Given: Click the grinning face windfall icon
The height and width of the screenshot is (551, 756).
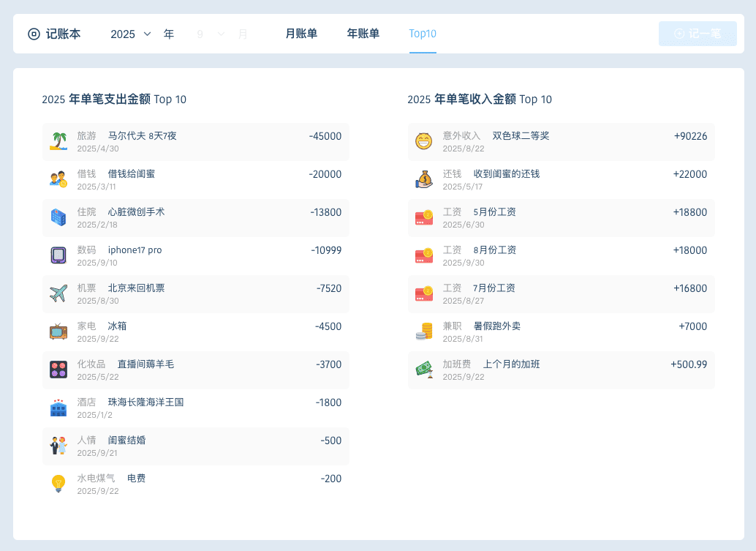Looking at the screenshot, I should pyautogui.click(x=424, y=141).
